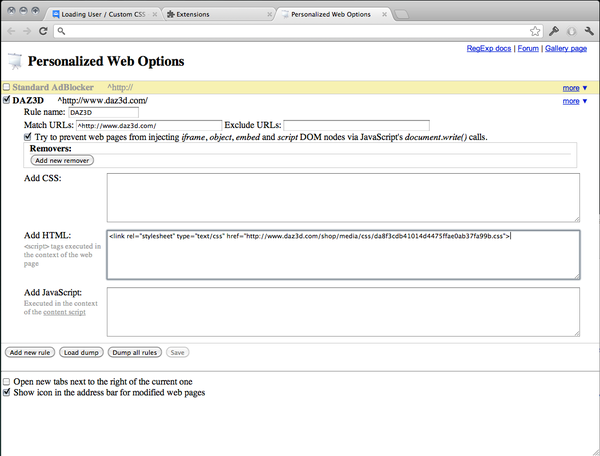Expand 'more' menu for DAZ3D rule
This screenshot has height=456, width=600.
[574, 101]
